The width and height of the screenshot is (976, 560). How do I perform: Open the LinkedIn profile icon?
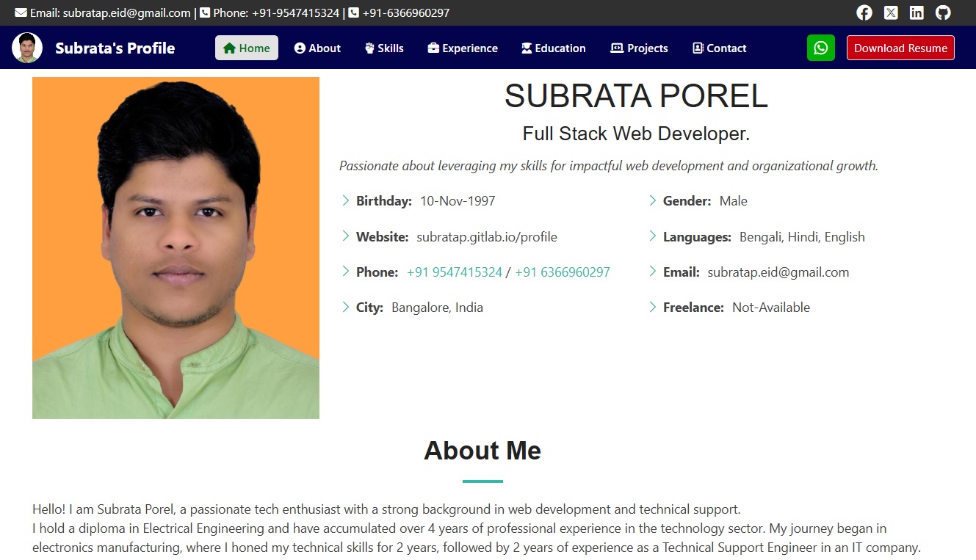tap(917, 12)
